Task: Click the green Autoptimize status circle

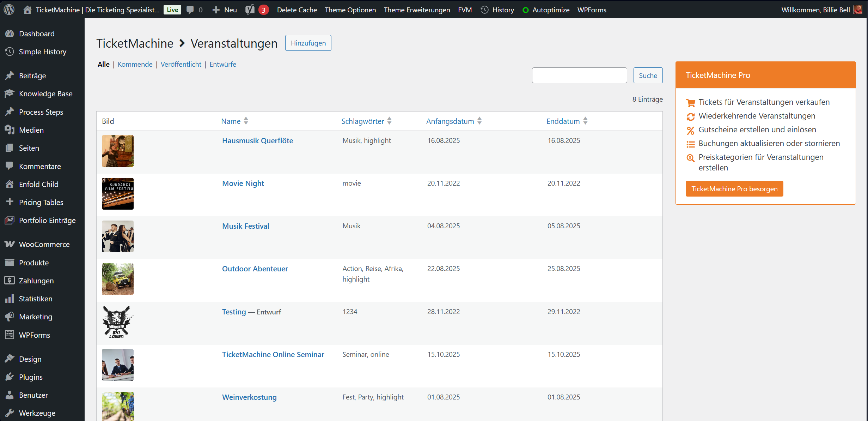Action: [525, 10]
